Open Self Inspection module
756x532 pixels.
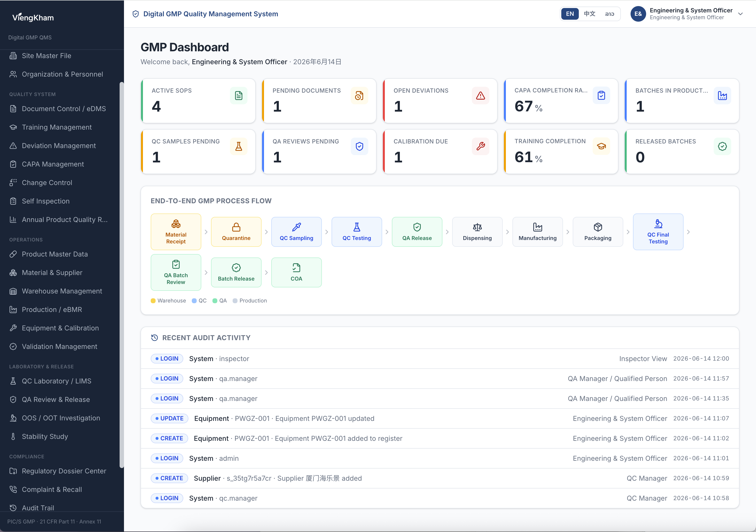[62, 201]
